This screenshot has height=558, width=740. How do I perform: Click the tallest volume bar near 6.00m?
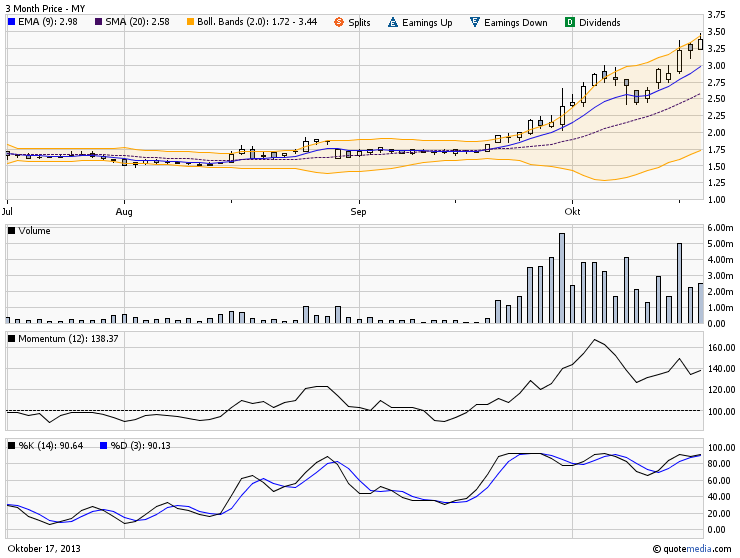coord(562,278)
